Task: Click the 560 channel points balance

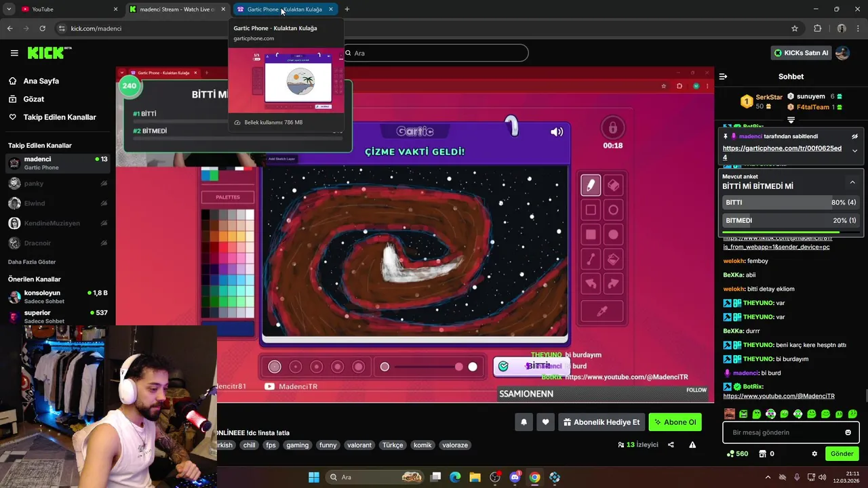Action: tap(737, 453)
